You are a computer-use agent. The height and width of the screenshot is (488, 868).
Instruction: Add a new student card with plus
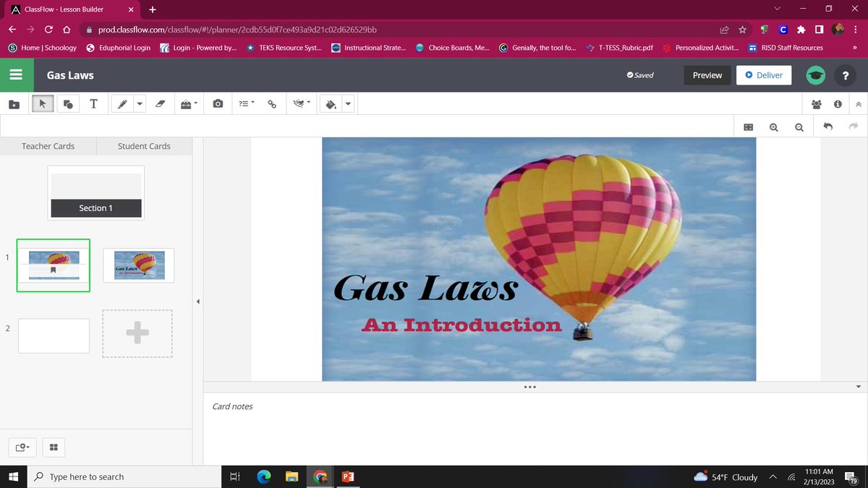137,333
